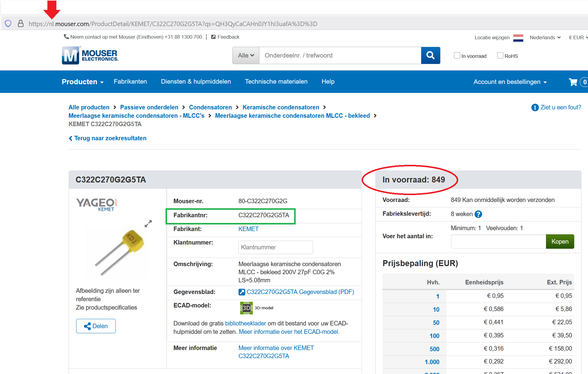Click Locatie wijzigen link
Image resolution: width=588 pixels, height=374 pixels.
coord(492,37)
